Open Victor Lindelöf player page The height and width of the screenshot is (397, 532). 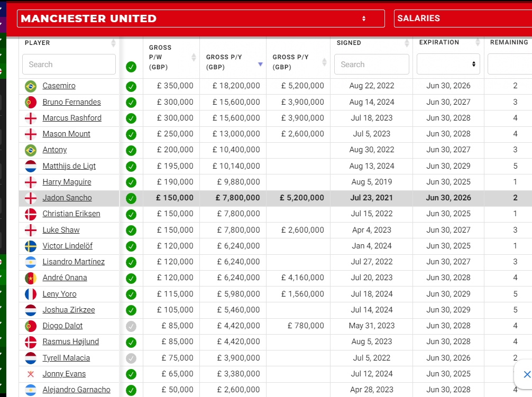(68, 246)
